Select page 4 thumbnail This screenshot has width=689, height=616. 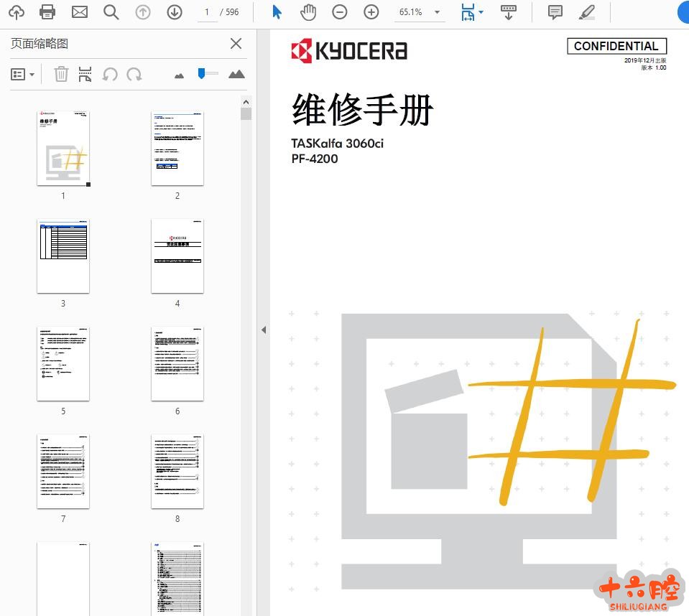(177, 256)
